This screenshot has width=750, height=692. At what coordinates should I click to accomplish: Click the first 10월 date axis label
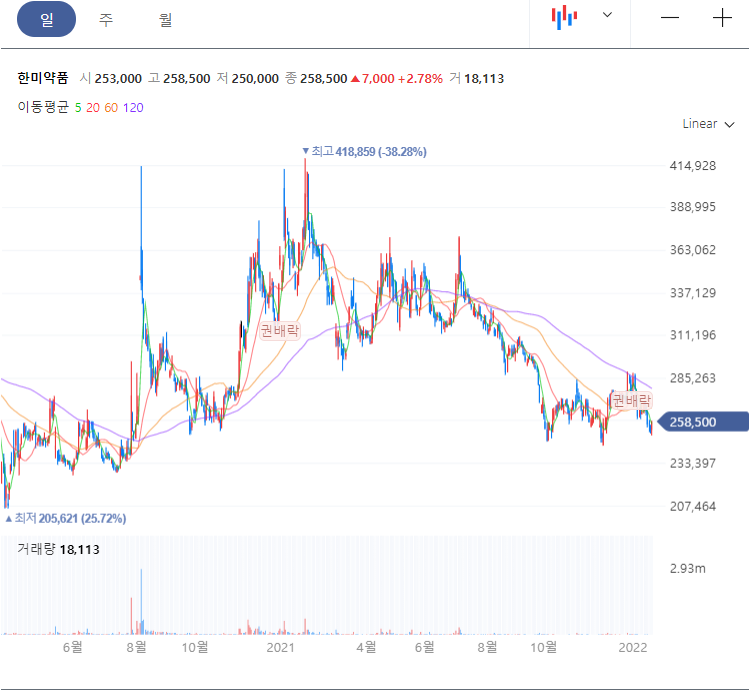(195, 648)
